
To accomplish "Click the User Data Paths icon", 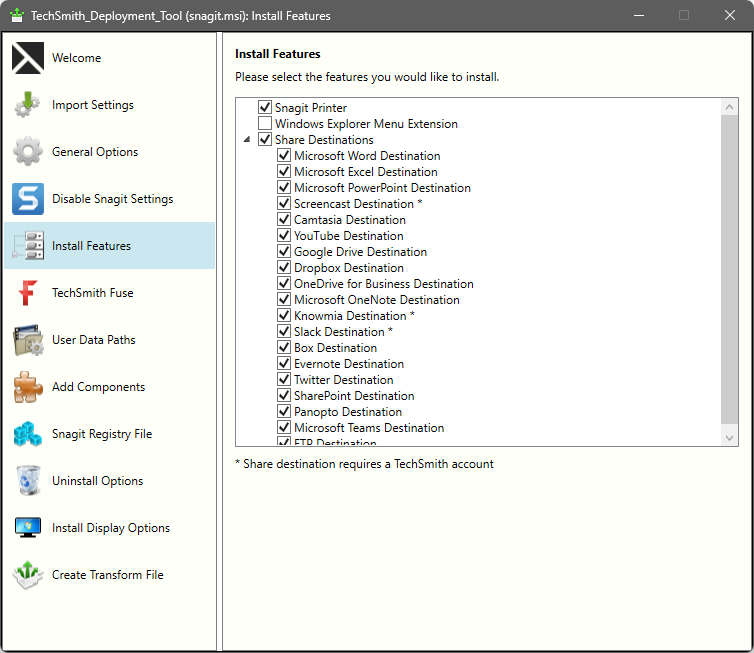I will (x=28, y=340).
